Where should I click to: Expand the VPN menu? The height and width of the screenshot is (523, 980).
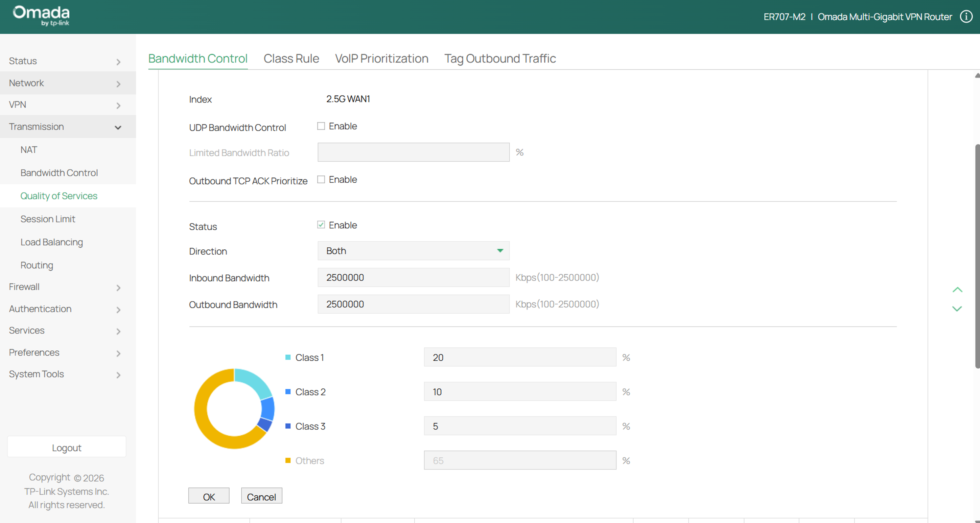(68, 104)
